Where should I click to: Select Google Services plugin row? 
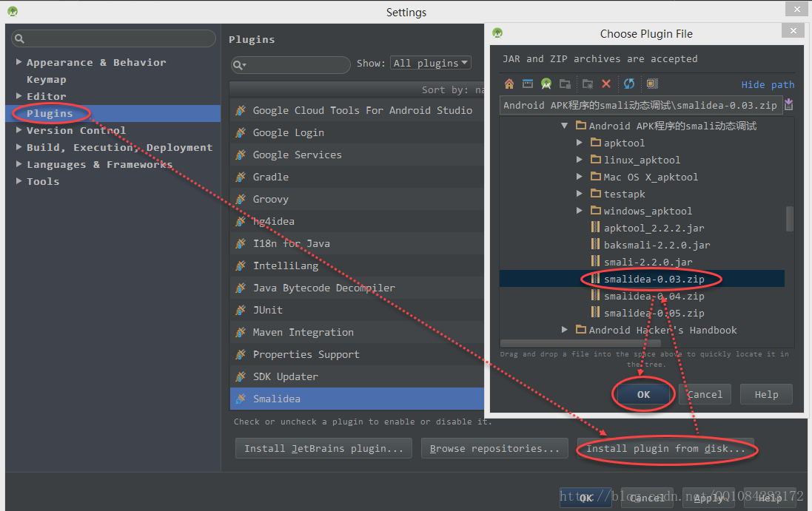pos(357,155)
